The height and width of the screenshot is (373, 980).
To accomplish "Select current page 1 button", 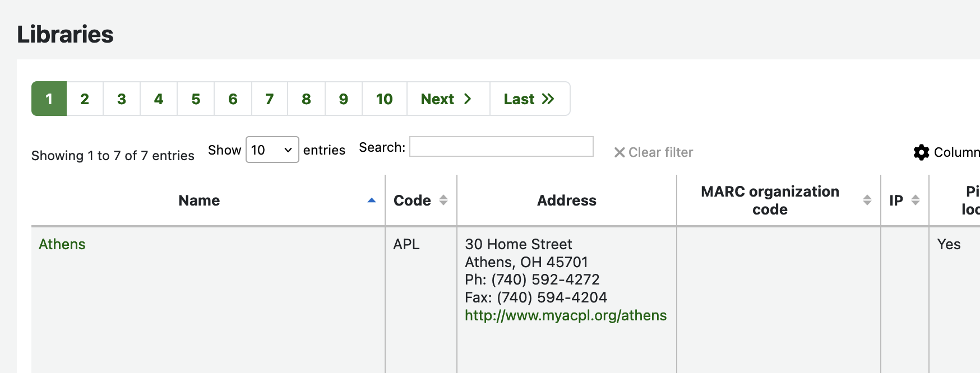I will [x=49, y=99].
